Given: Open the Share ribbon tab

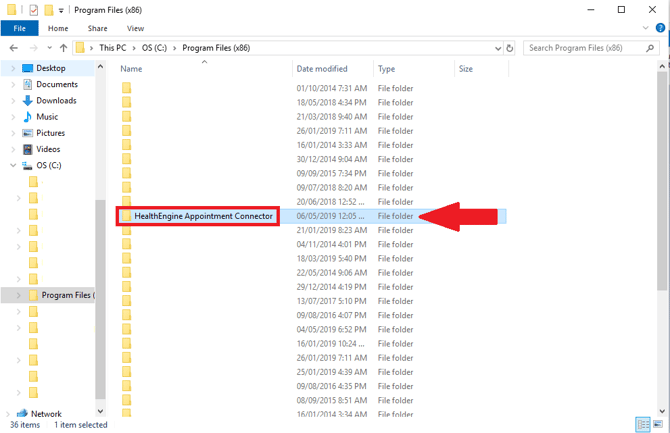Looking at the screenshot, I should pyautogui.click(x=97, y=29).
